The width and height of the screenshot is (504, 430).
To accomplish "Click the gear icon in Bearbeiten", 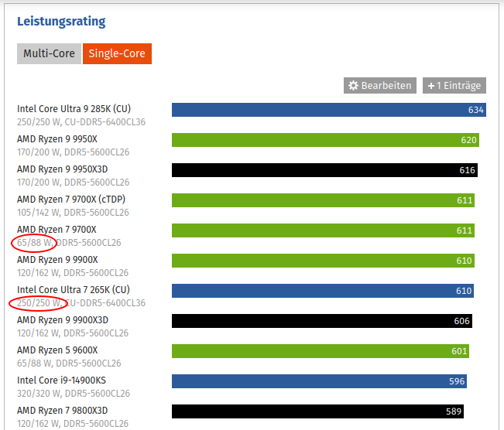I will coord(353,85).
